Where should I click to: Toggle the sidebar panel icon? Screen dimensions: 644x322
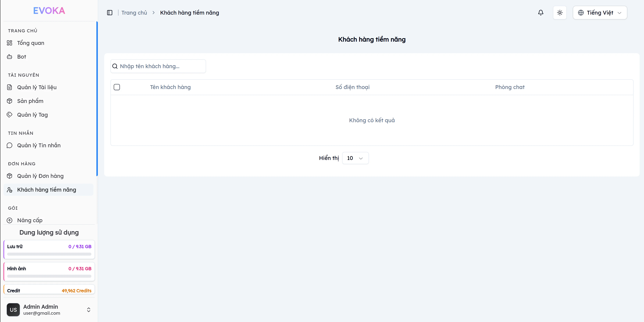point(109,13)
